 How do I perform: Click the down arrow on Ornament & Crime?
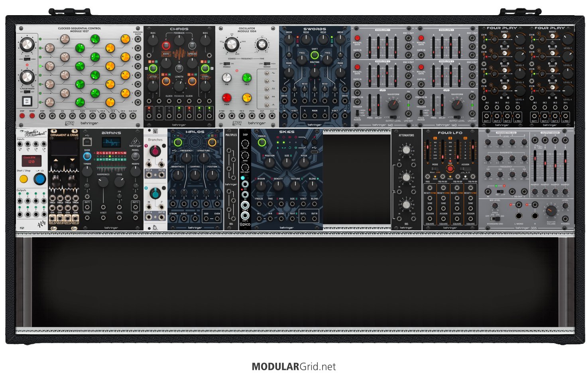click(72, 160)
